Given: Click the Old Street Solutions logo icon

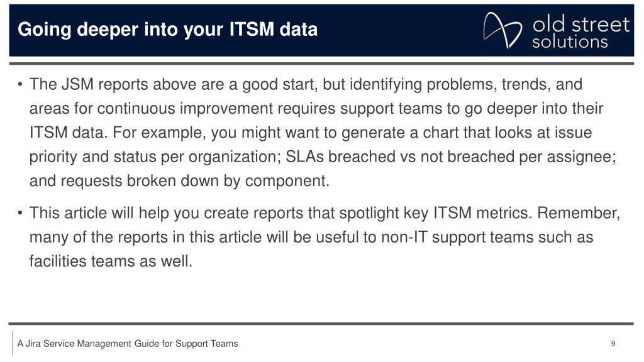Looking at the screenshot, I should (502, 30).
